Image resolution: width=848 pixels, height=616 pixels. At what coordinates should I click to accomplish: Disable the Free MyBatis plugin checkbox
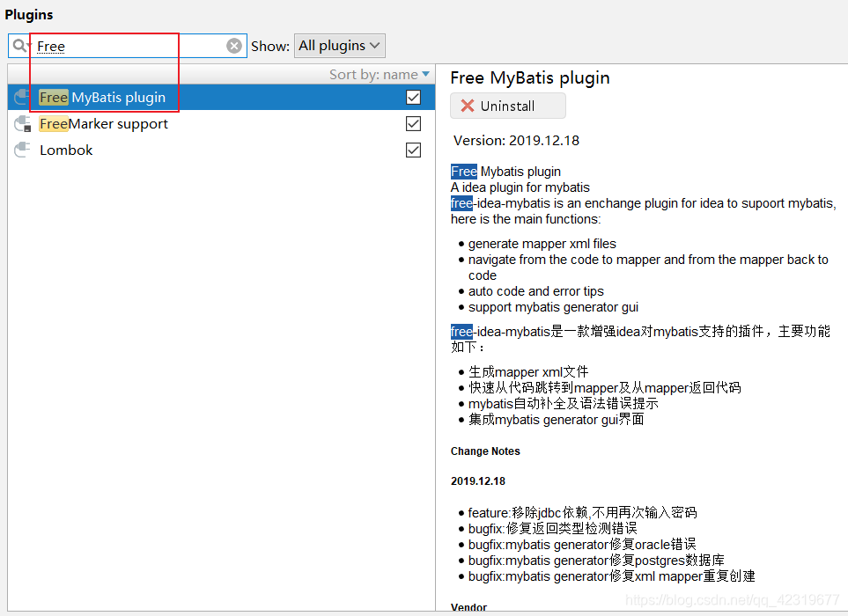[x=413, y=98]
